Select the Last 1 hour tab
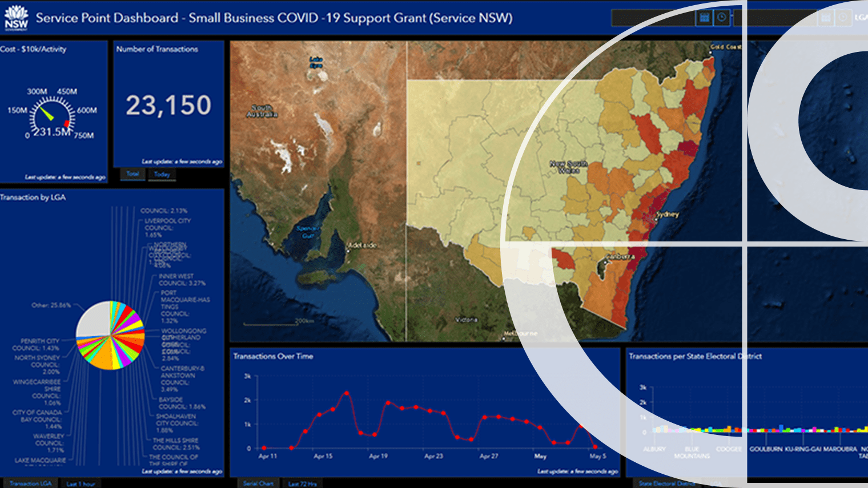This screenshot has height=488, width=868. click(x=81, y=483)
